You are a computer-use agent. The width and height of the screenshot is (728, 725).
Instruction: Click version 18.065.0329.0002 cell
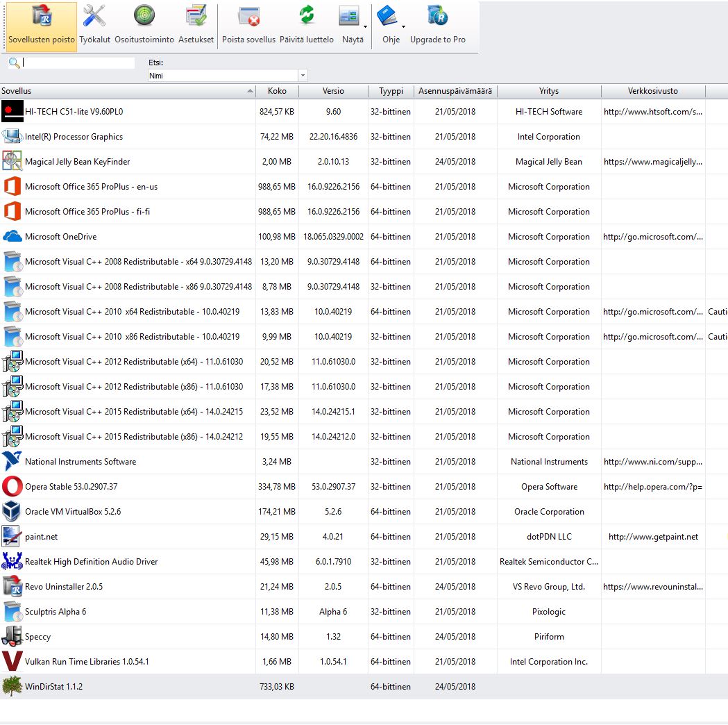coord(333,236)
